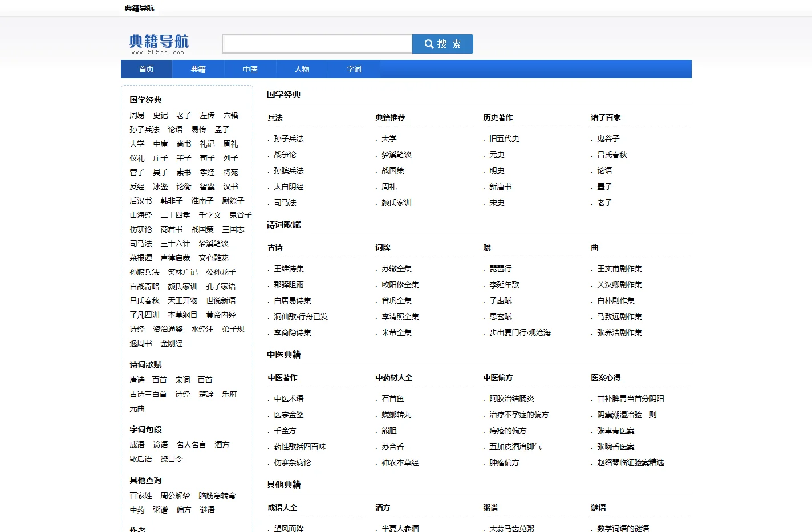Open 赵绍琴临证验案精选 link
812x532 pixels.
click(x=631, y=462)
